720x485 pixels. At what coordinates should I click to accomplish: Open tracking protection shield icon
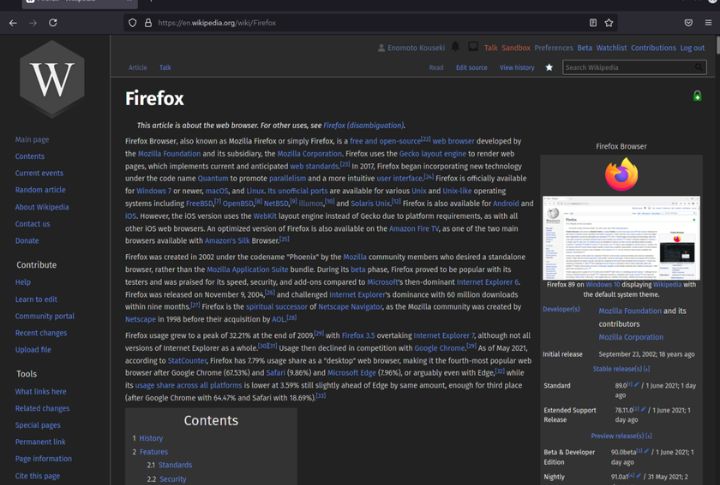(x=132, y=22)
